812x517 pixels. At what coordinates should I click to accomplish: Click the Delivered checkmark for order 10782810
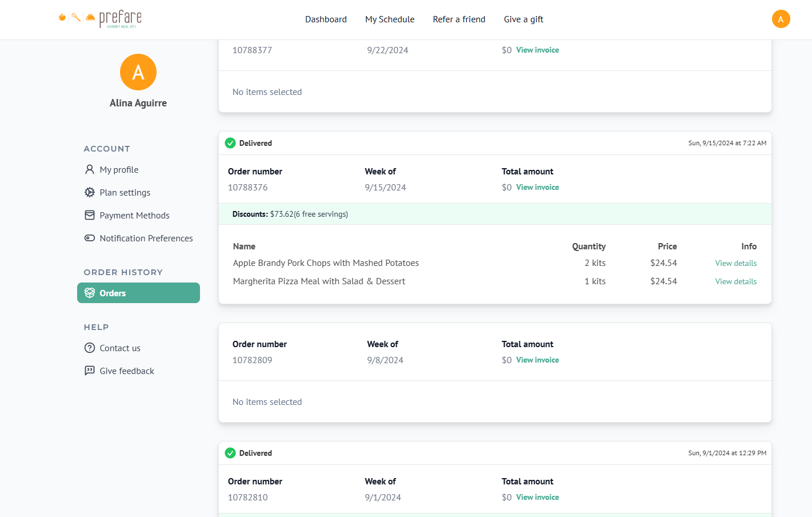click(230, 453)
